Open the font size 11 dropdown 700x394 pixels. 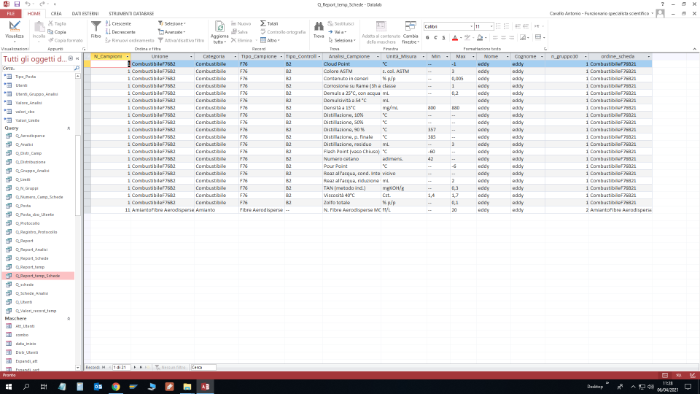[492, 27]
